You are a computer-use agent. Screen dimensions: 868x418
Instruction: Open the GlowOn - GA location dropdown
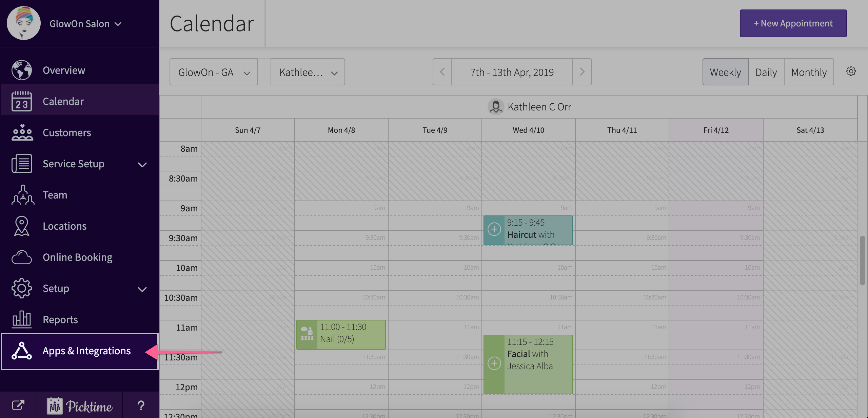[x=214, y=72]
